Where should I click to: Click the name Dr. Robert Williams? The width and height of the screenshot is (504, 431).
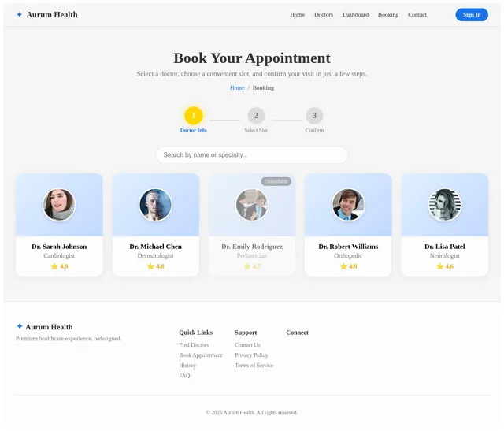tap(348, 247)
